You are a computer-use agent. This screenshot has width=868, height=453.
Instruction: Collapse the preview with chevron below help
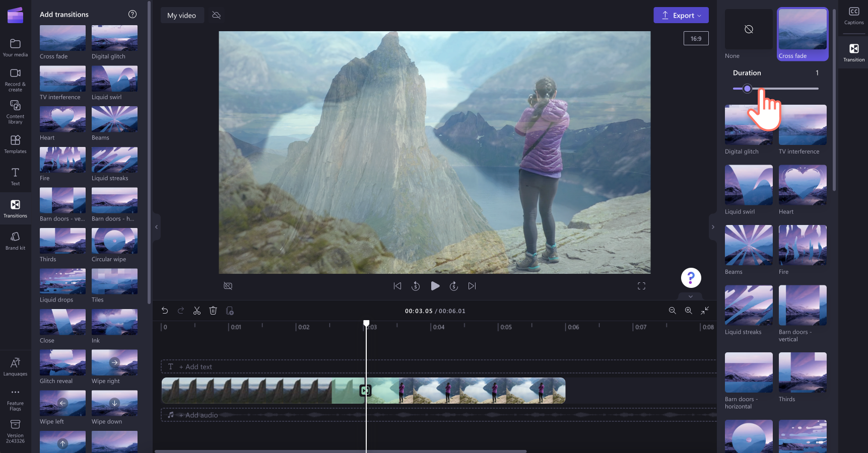(691, 296)
